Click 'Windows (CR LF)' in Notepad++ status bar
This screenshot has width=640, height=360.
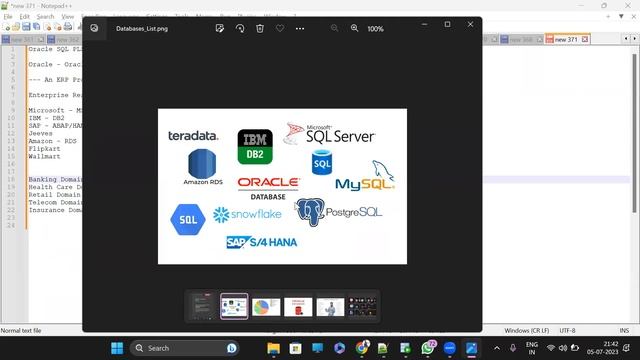(527, 330)
